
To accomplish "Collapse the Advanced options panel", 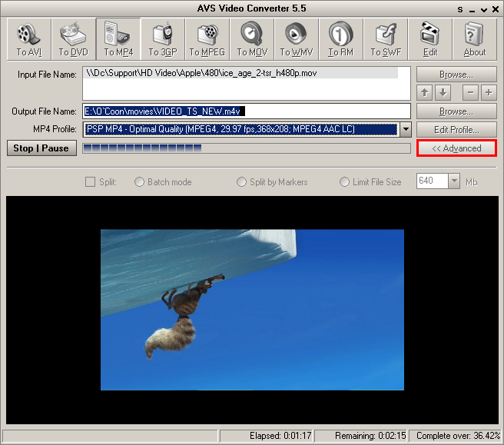I will tap(456, 148).
